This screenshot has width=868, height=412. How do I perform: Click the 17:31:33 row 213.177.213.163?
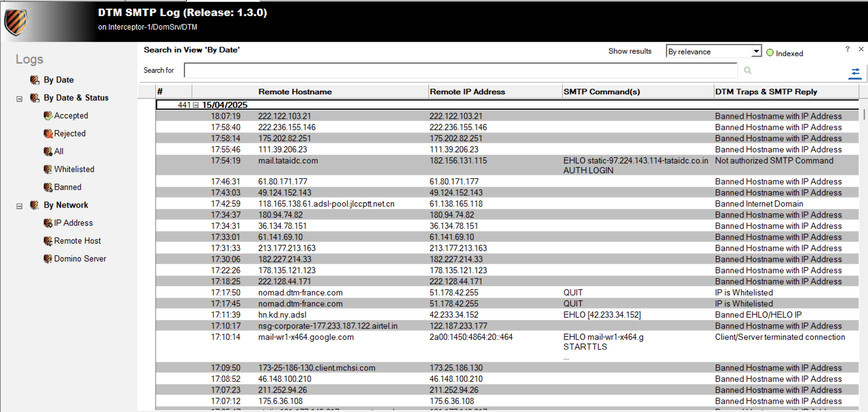point(507,248)
